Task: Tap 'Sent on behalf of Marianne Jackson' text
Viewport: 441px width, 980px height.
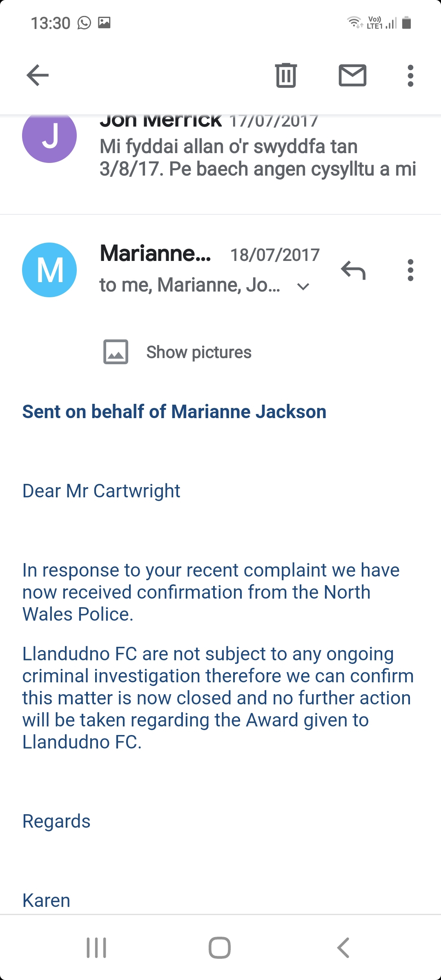Action: pyautogui.click(x=174, y=412)
